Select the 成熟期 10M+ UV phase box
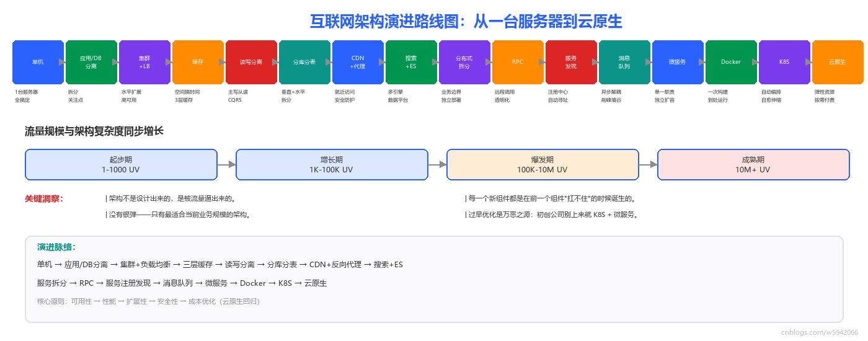The image size is (868, 341). (x=753, y=164)
